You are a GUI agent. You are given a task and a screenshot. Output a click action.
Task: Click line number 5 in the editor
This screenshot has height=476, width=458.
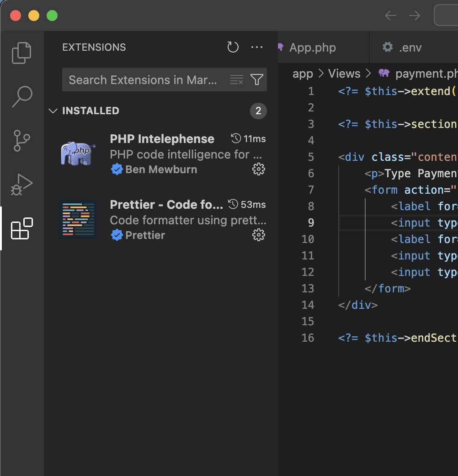coord(311,157)
